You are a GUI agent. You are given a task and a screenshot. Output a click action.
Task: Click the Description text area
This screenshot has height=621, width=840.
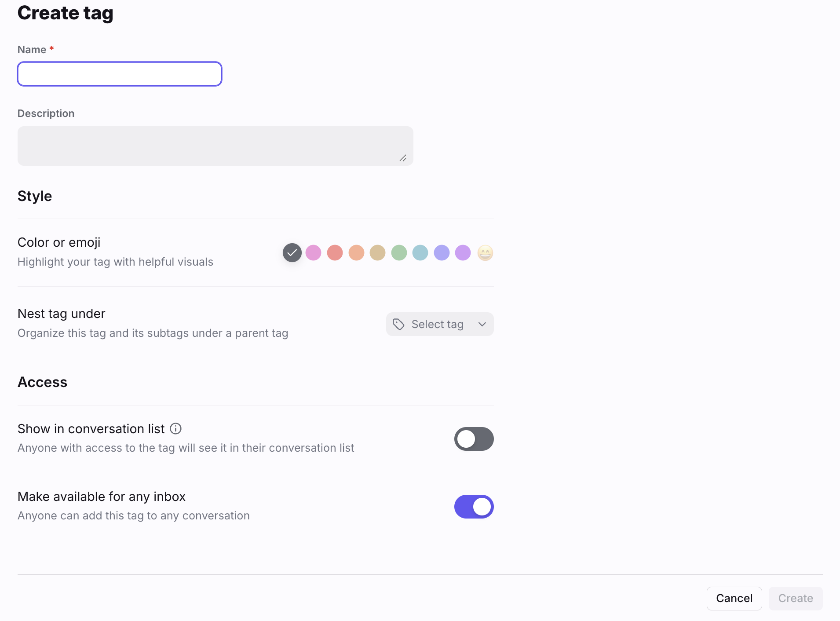click(215, 146)
